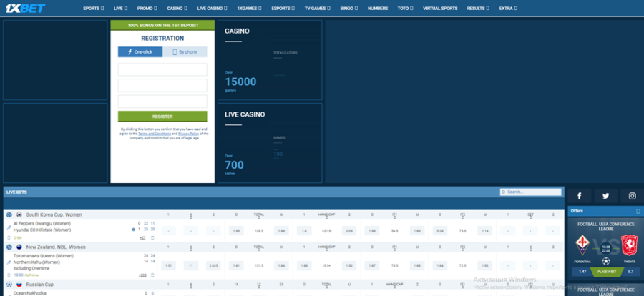Image resolution: width=644 pixels, height=296 pixels.
Task: Pin the Tokomanawa Queens match
Action: [x=9, y=262]
